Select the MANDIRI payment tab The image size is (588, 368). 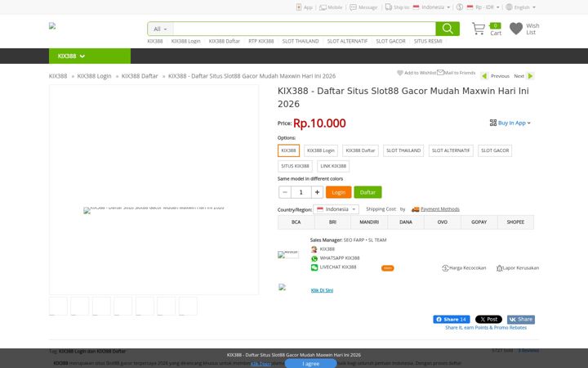click(x=369, y=222)
